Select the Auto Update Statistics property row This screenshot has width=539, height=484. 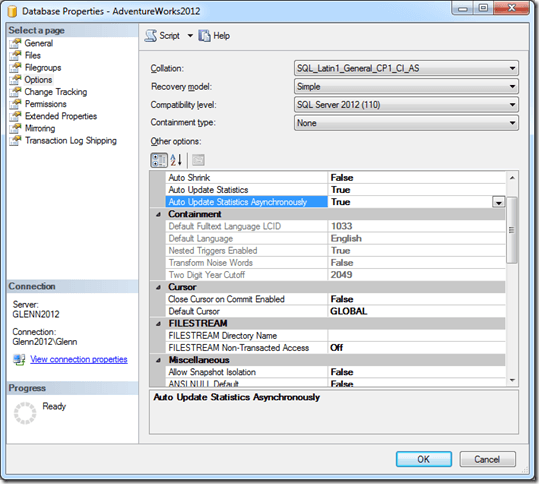point(335,190)
